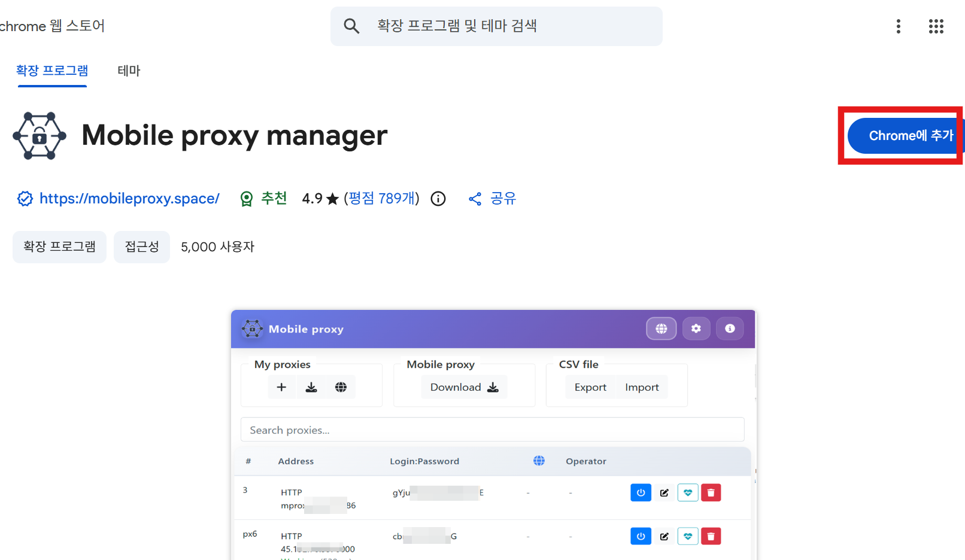Toggle the blue power button for proxy px6

click(641, 536)
